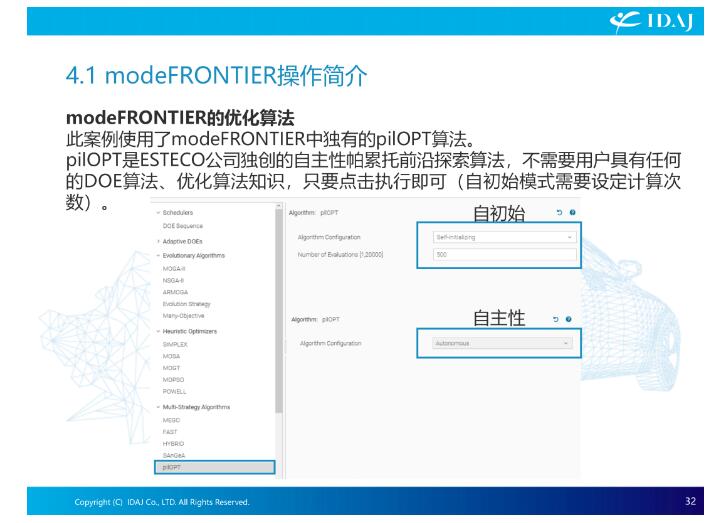Image resolution: width=717 pixels, height=523 pixels.
Task: Collapse the Heuristic Optimizers group
Action: pyautogui.click(x=158, y=331)
